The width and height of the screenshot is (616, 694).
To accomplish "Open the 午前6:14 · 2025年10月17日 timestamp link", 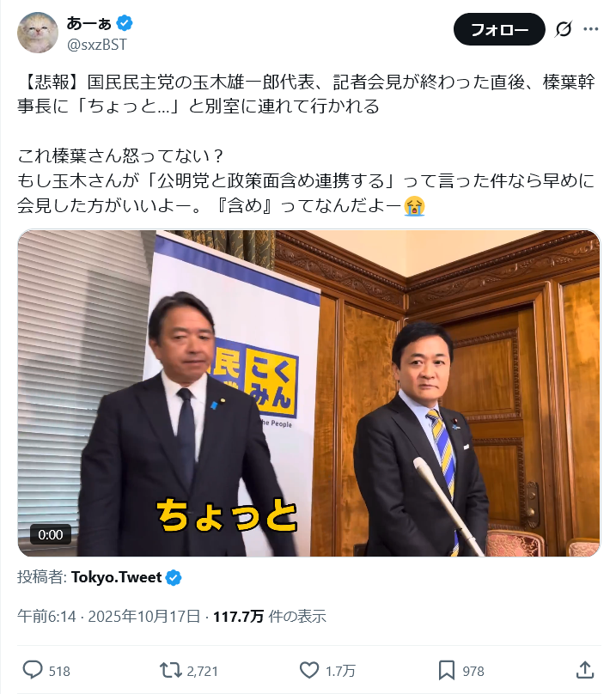I will click(108, 616).
